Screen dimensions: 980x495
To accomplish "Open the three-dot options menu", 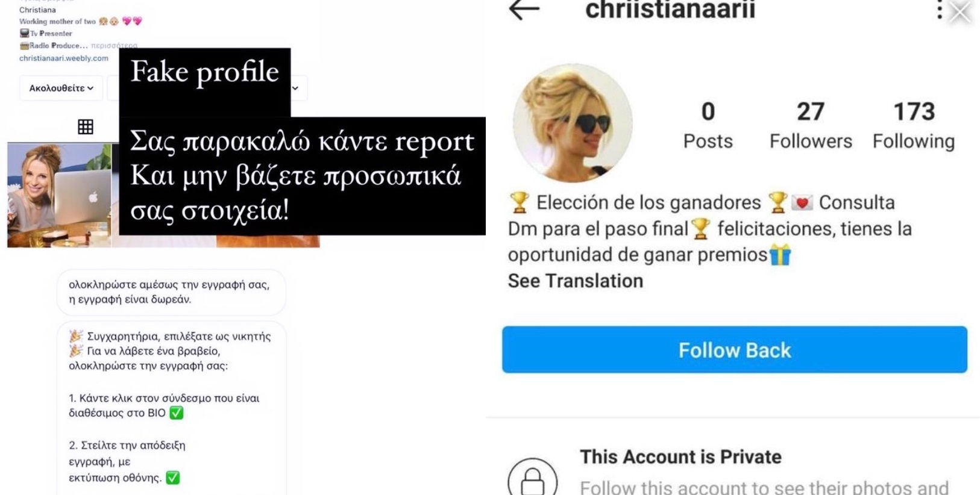I will tap(939, 10).
